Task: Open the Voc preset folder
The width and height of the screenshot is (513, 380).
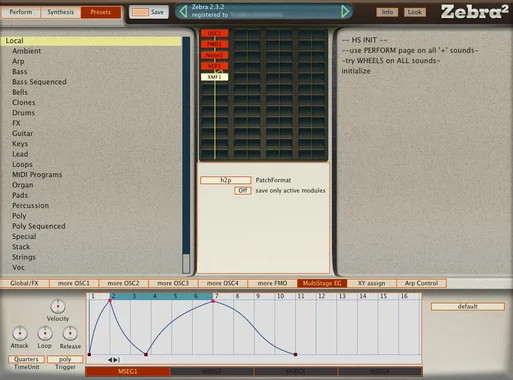Action: (x=18, y=268)
